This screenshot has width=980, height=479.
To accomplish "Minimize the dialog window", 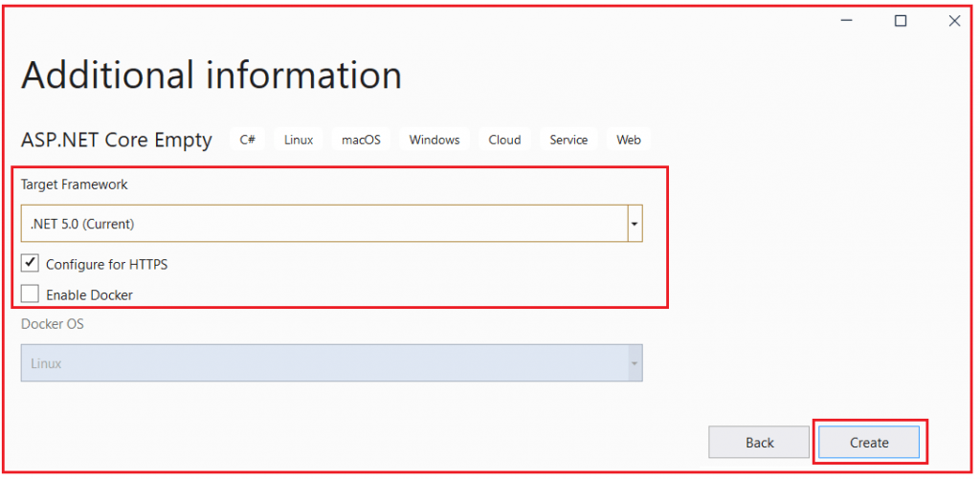I will click(x=846, y=21).
